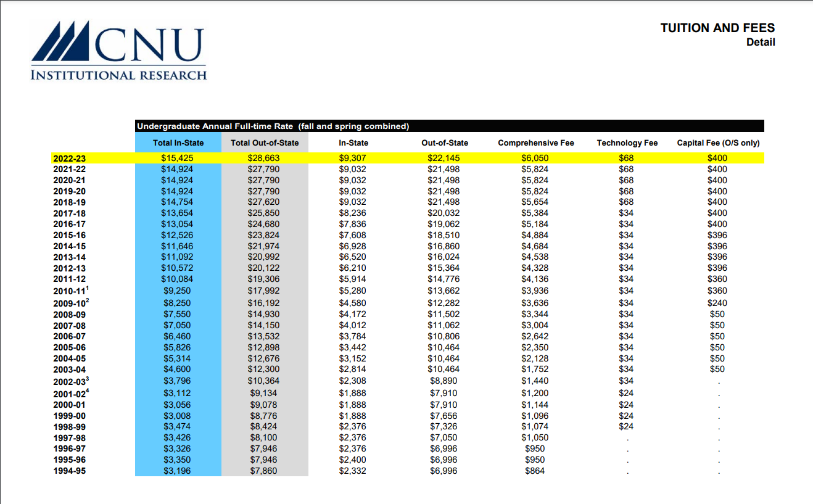The image size is (813, 504).
Task: Click the $240 capital fee cell
Action: pyautogui.click(x=717, y=303)
